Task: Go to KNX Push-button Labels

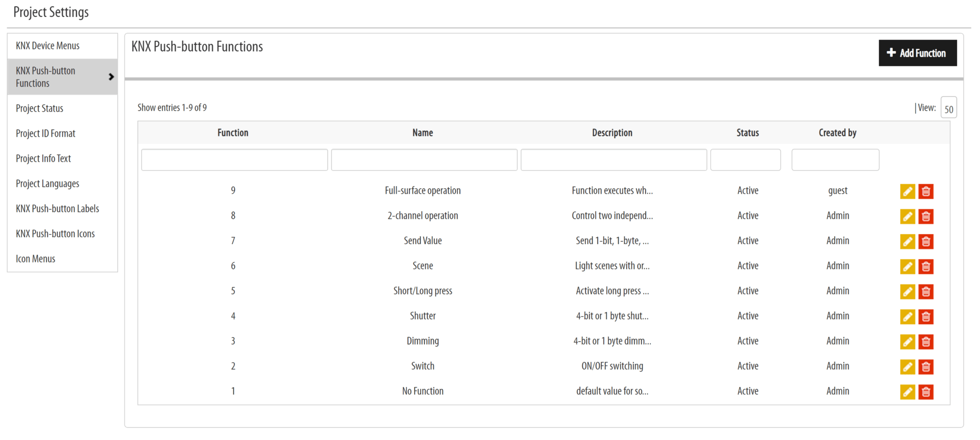Action: point(62,208)
